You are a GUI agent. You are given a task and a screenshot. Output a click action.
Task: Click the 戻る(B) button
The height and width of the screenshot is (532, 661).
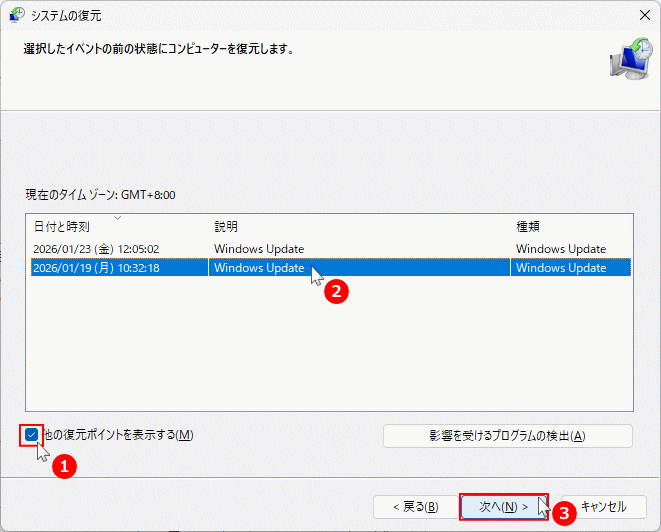(x=416, y=507)
